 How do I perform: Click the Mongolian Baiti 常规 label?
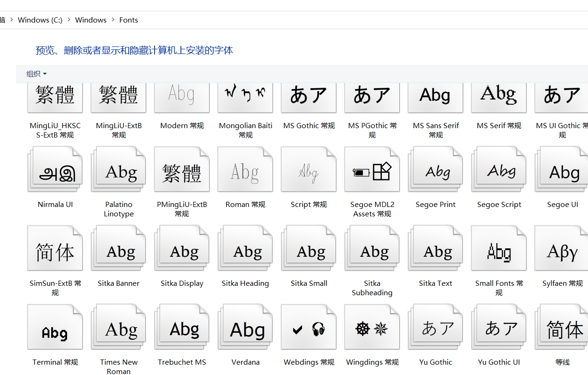click(x=246, y=130)
